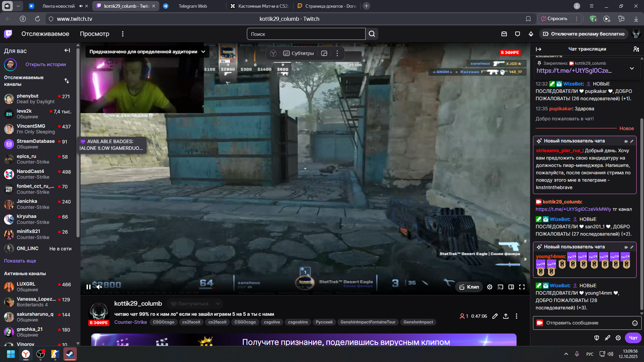Collapse the chat panel
Image resolution: width=644 pixels, height=362 pixels.
[x=539, y=49]
